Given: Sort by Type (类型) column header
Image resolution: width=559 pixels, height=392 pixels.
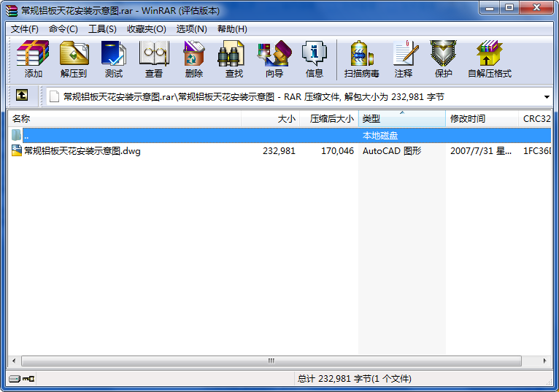Looking at the screenshot, I should [402, 119].
